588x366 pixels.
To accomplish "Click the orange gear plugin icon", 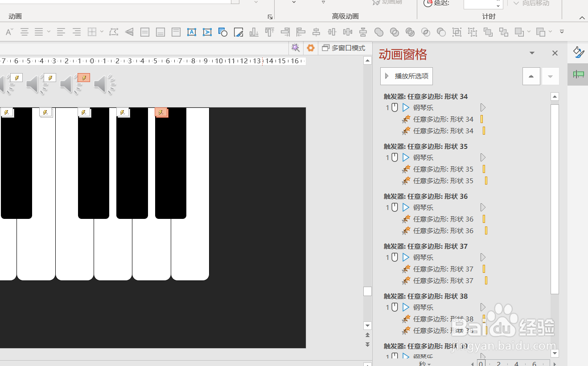I will (x=311, y=48).
